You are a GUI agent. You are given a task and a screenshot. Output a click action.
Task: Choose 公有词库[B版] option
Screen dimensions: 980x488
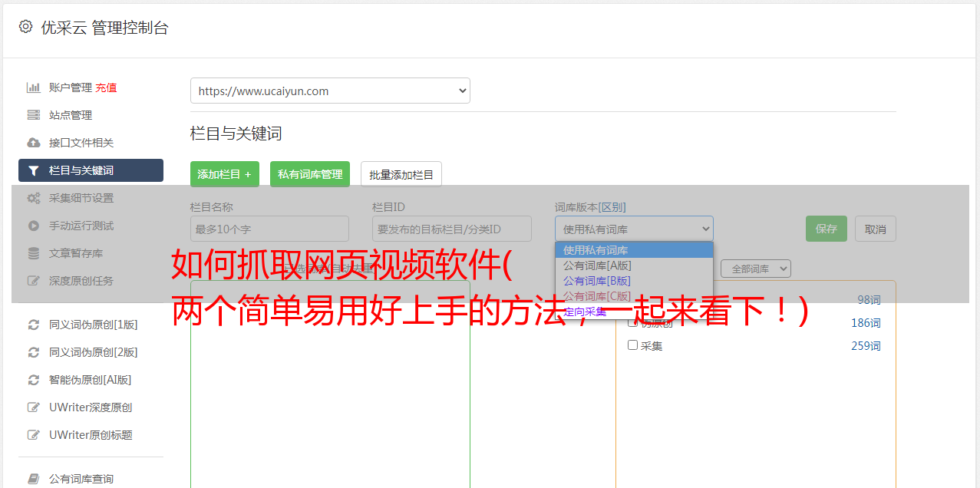tap(634, 281)
